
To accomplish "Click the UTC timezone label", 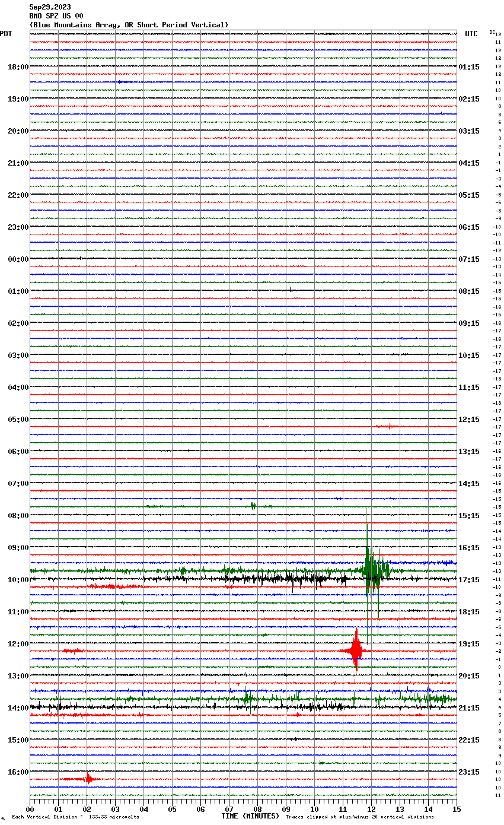I will pos(471,34).
